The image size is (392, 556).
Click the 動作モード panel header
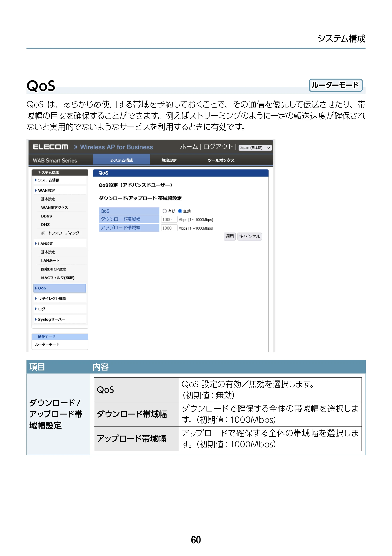click(60, 337)
